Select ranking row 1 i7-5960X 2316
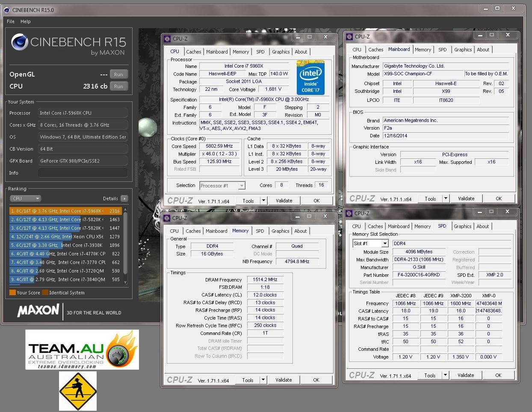The height and width of the screenshot is (412, 532). click(65, 211)
